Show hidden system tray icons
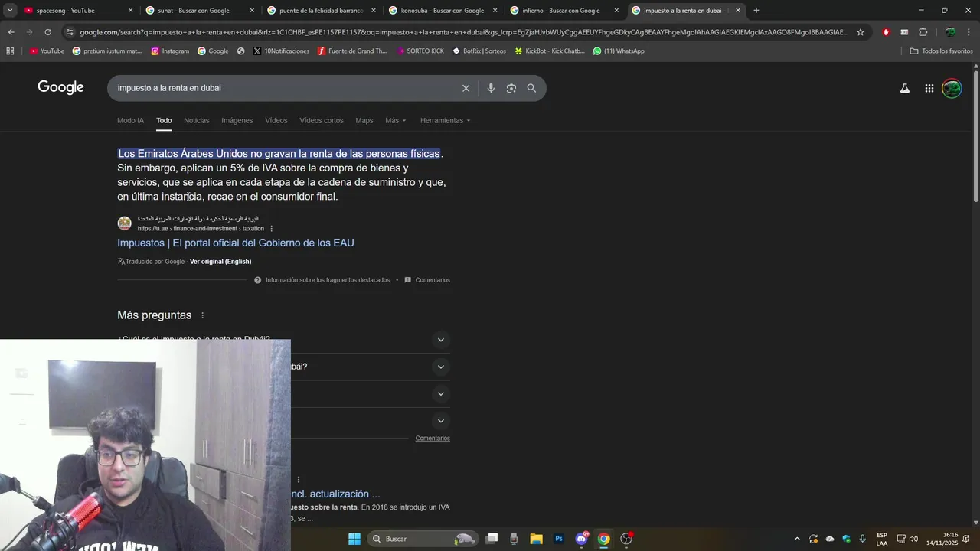980x551 pixels. coord(797,539)
